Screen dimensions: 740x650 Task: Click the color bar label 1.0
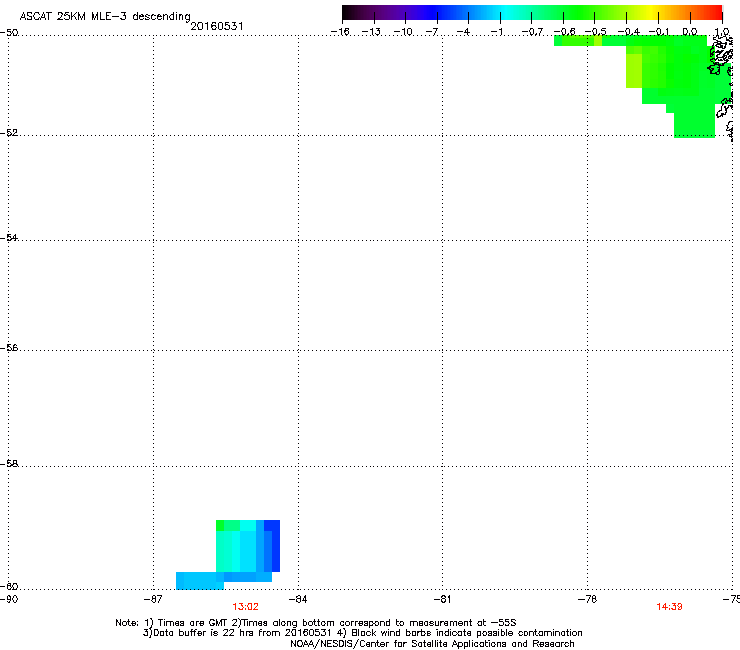(722, 32)
